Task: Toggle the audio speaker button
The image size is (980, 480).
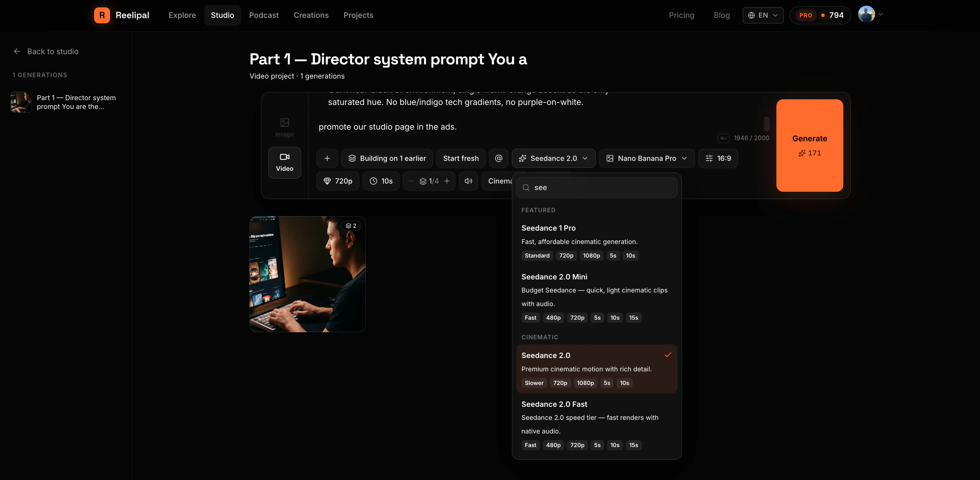Action: 468,181
